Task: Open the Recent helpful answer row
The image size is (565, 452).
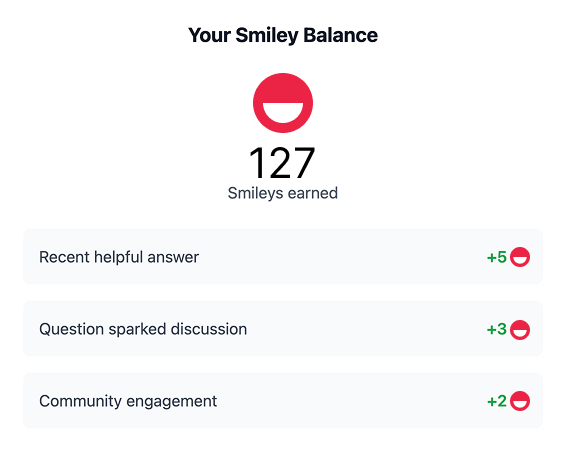Action: [x=283, y=257]
